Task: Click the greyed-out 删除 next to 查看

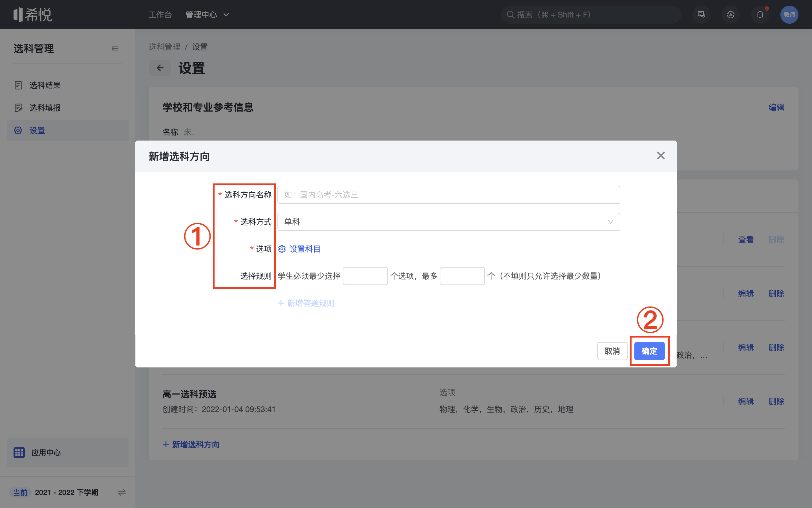Action: (x=776, y=240)
